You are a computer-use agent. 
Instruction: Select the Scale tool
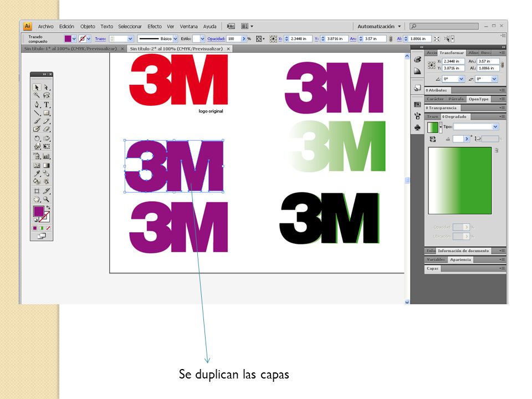click(47, 139)
